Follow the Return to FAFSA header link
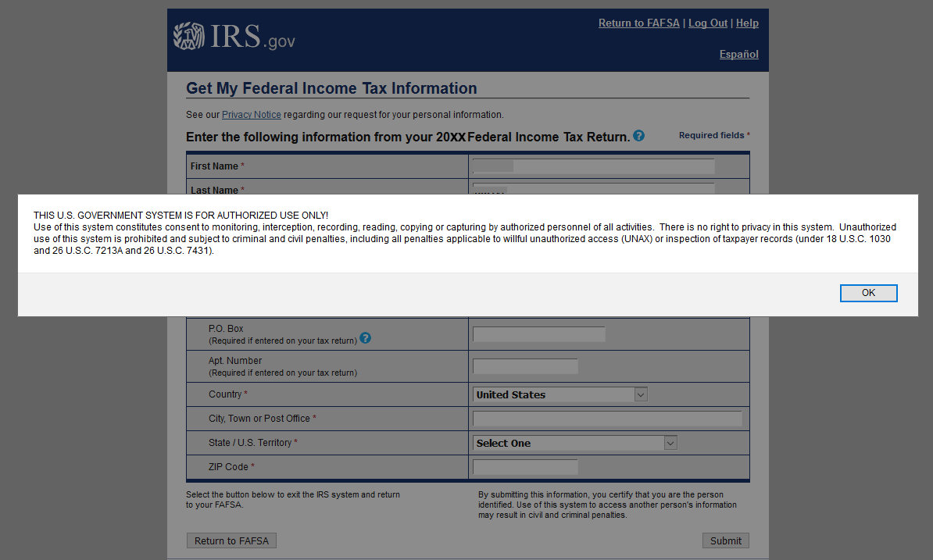933x560 pixels. tap(638, 23)
